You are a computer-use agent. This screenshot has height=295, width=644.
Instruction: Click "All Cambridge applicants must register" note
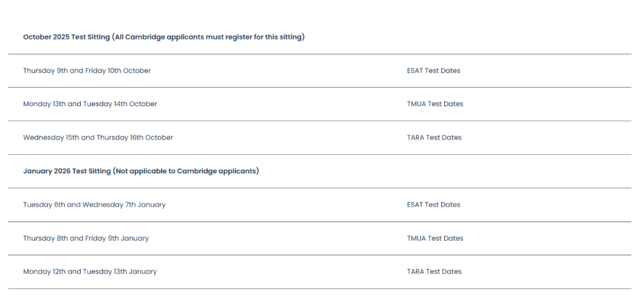tap(208, 37)
